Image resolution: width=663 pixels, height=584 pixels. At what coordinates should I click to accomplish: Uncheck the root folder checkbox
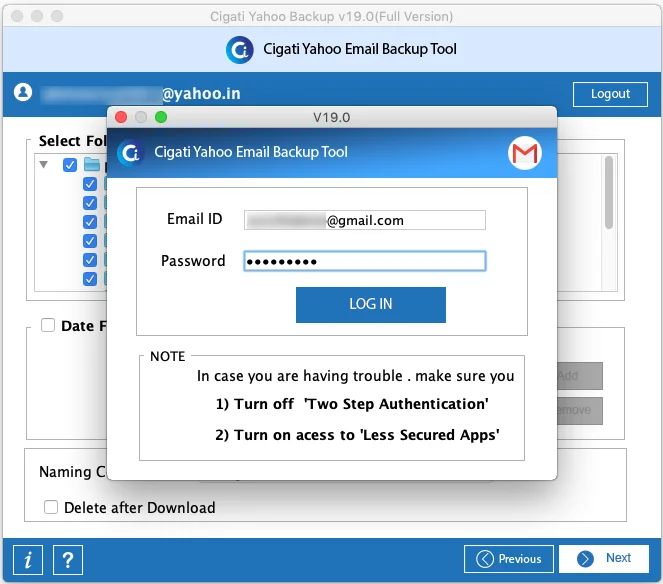(x=70, y=165)
